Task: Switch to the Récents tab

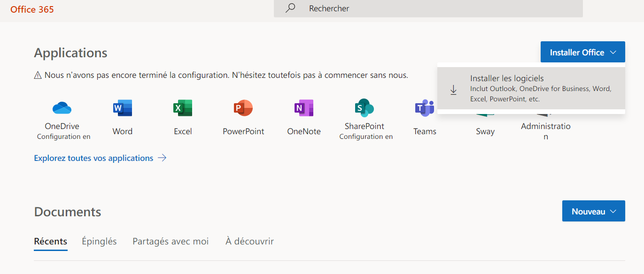Action: tap(51, 241)
